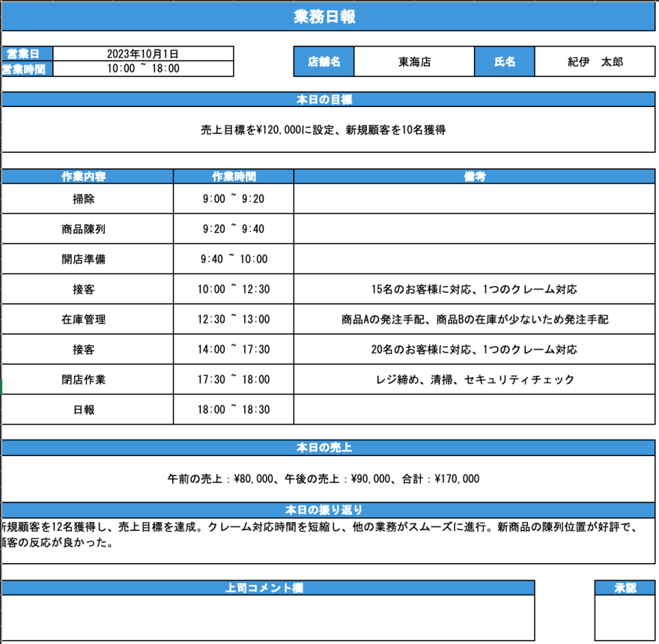Click the 本日の売上 section header

tap(328, 448)
